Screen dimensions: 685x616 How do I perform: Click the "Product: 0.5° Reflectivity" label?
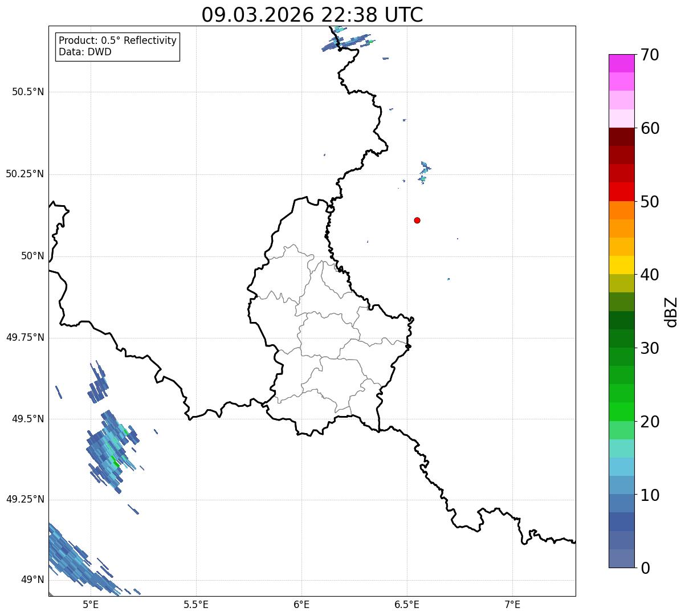coord(117,41)
